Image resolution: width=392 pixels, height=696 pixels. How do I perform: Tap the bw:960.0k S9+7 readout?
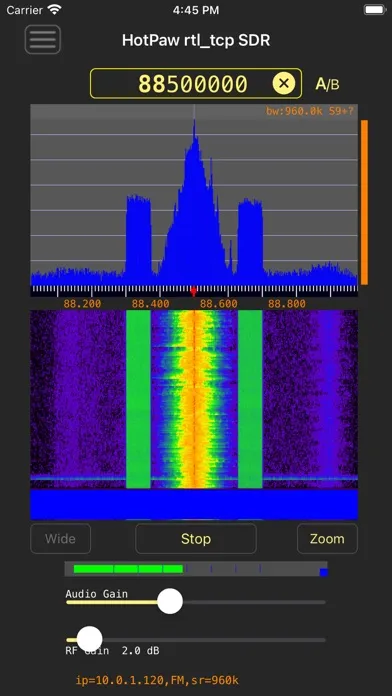310,111
